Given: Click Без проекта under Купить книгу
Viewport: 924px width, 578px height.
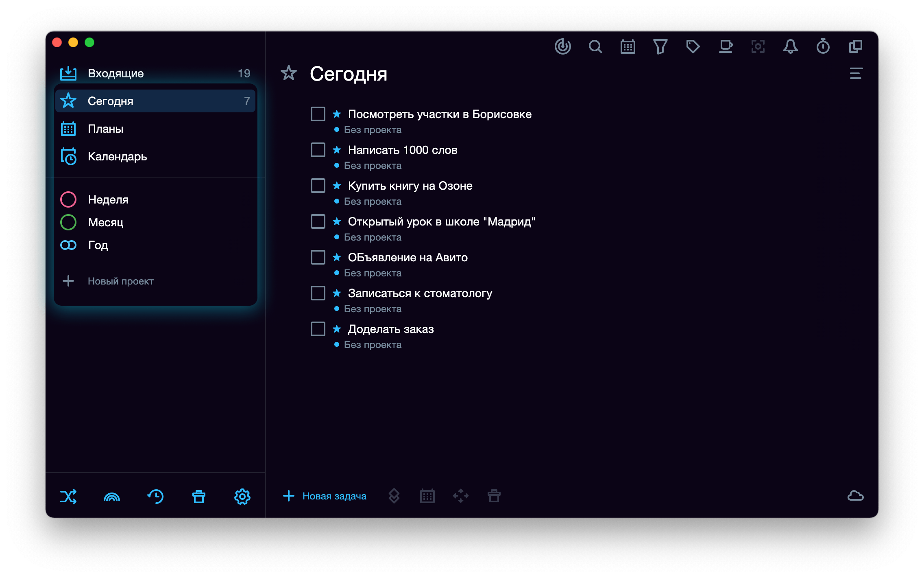Looking at the screenshot, I should [373, 201].
